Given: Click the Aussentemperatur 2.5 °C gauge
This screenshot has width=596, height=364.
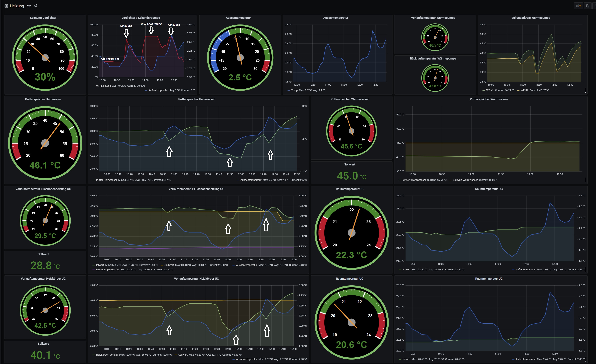Looking at the screenshot, I should [240, 58].
